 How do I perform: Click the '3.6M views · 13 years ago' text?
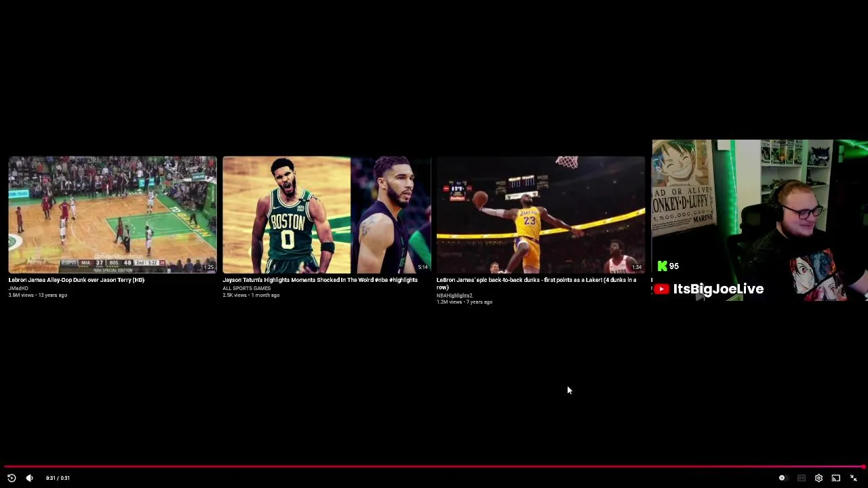pos(37,295)
